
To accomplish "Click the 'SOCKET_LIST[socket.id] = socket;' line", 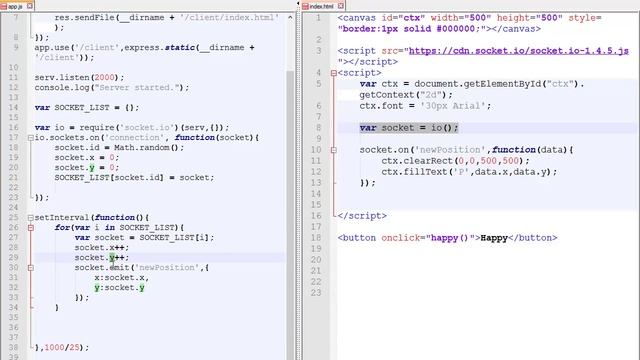I will coord(134,178).
